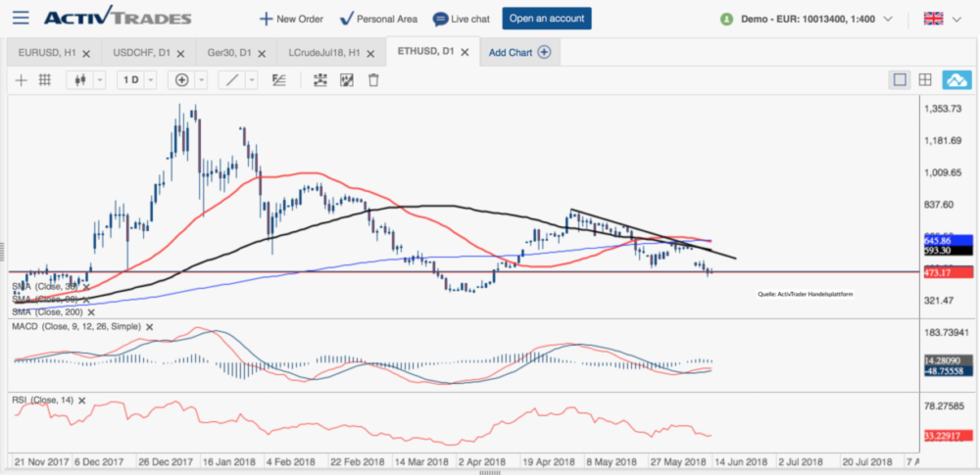Click the RSI (Close, 14) label
Screen dimensions: 980x475
pyautogui.click(x=42, y=400)
